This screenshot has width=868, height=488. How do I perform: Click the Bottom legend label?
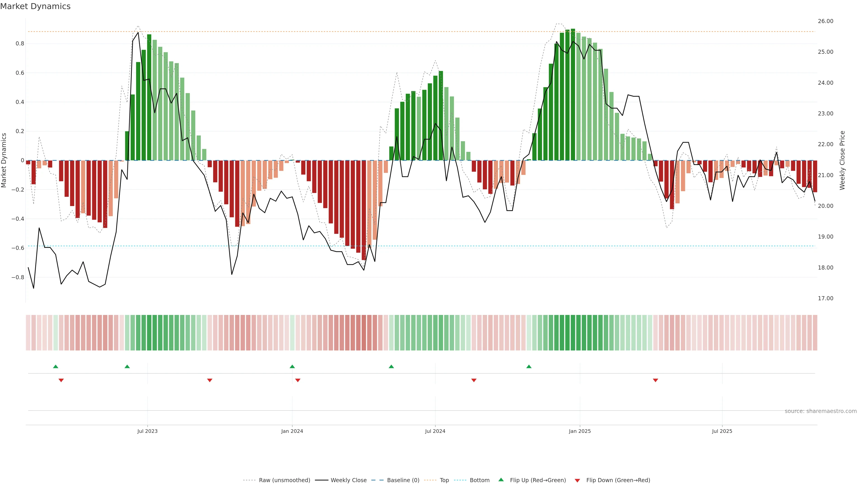[479, 480]
